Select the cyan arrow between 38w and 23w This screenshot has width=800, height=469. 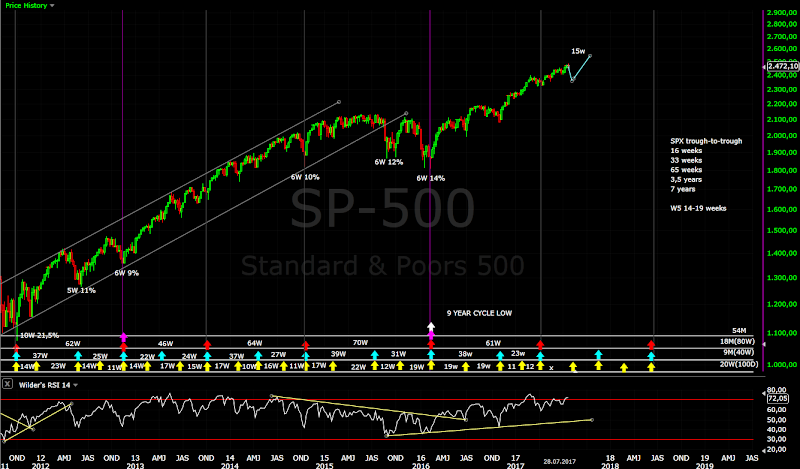click(x=500, y=355)
